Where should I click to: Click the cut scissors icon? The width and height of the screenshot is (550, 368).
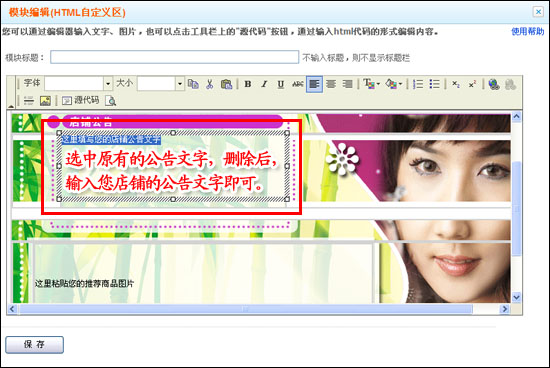[210, 84]
